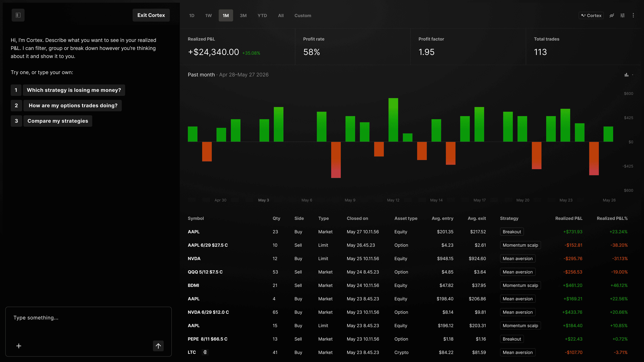The image size is (644, 362).
Task: Click the Profit rate 58% summary card
Action: point(353,47)
